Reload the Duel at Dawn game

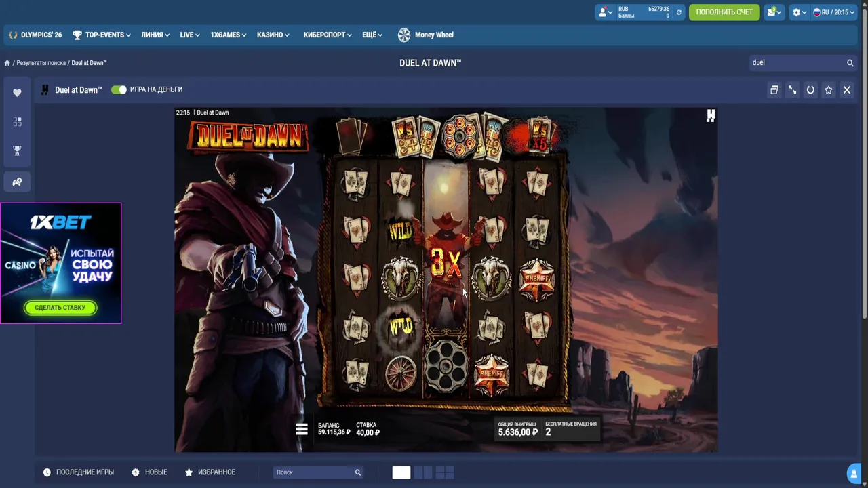point(810,89)
